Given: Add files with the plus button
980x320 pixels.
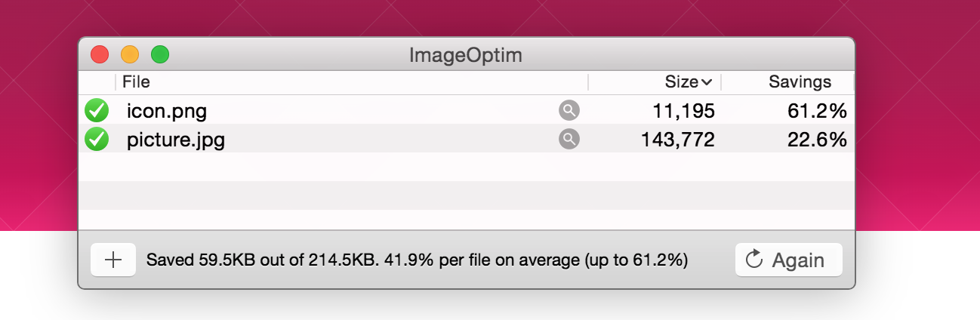Looking at the screenshot, I should pos(112,260).
